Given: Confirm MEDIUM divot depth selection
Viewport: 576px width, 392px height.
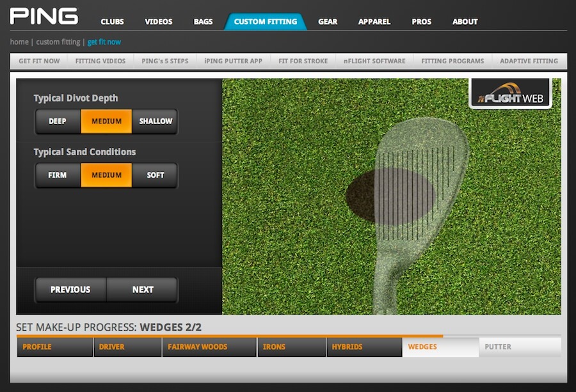Looking at the screenshot, I should pos(106,121).
